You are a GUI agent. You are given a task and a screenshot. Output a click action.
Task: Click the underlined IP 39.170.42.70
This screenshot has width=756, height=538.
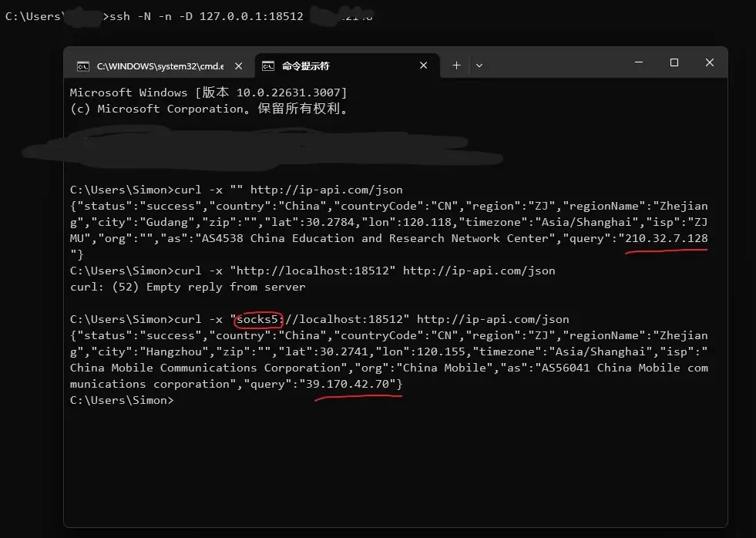(x=351, y=384)
